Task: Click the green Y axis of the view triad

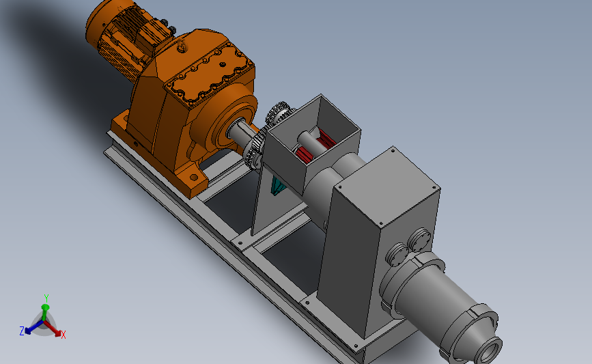Action: 46,307
